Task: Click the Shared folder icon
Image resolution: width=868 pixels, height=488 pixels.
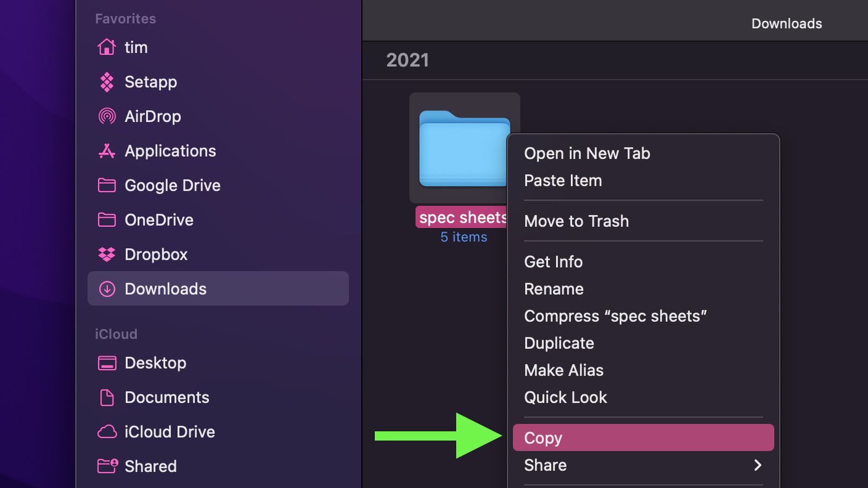Action: pos(107,466)
